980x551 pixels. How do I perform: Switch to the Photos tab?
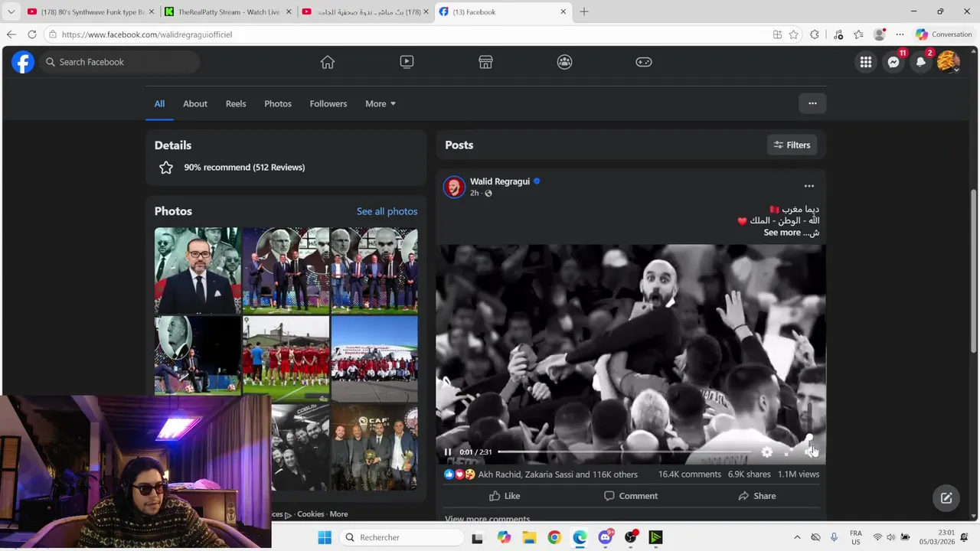pyautogui.click(x=278, y=103)
